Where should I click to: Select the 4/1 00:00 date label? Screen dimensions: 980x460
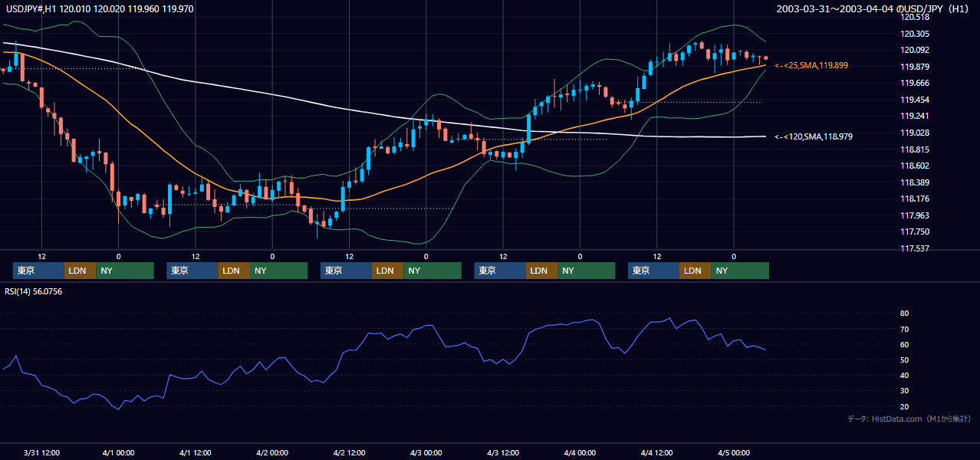[x=118, y=452]
